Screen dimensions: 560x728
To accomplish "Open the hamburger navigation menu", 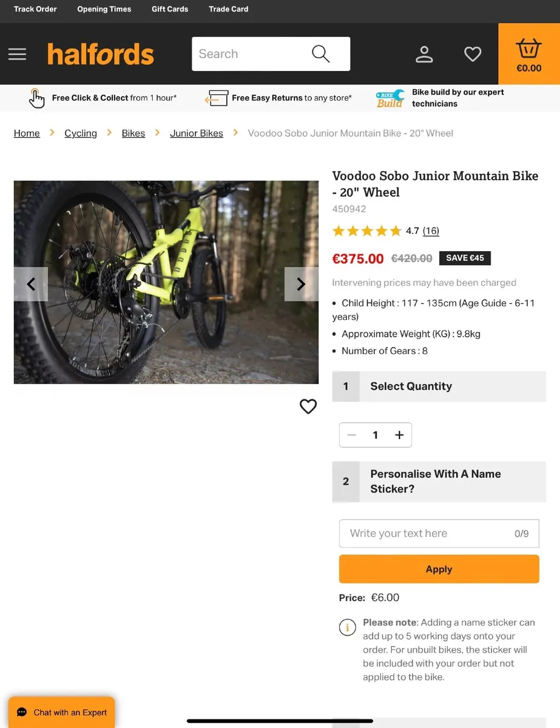I will click(17, 54).
